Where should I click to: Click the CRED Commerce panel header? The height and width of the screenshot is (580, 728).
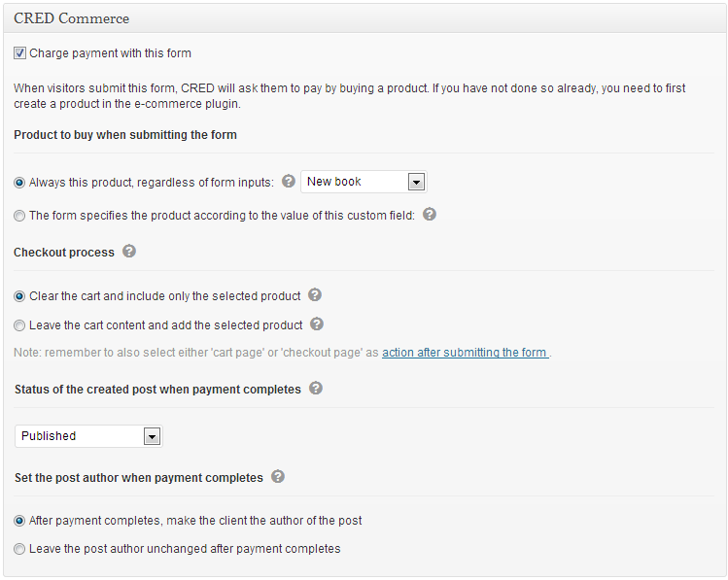pos(364,18)
